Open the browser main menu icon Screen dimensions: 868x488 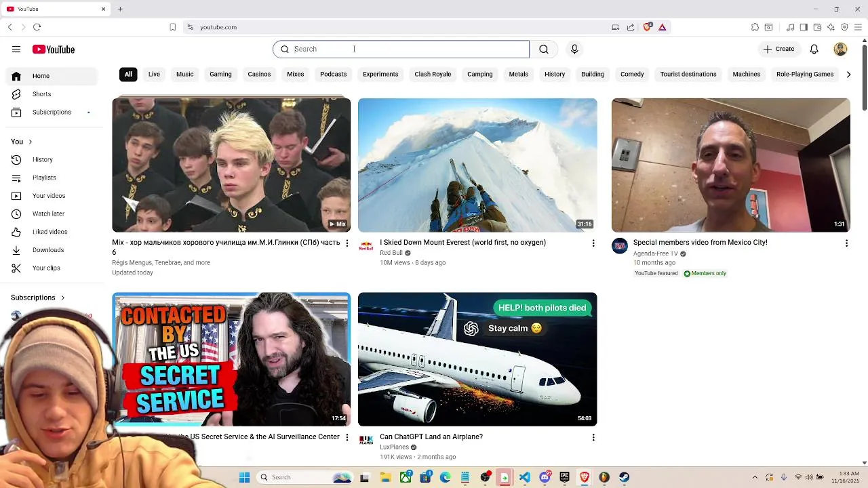859,27
